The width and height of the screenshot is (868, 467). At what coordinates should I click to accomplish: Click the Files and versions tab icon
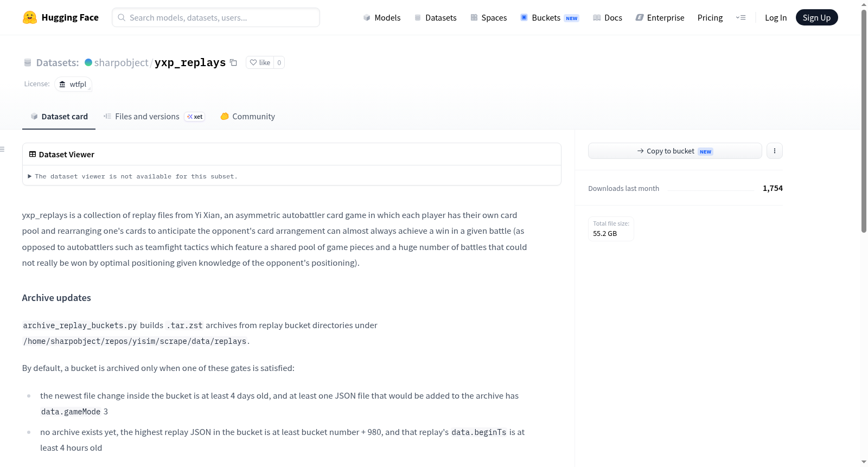[x=107, y=116]
